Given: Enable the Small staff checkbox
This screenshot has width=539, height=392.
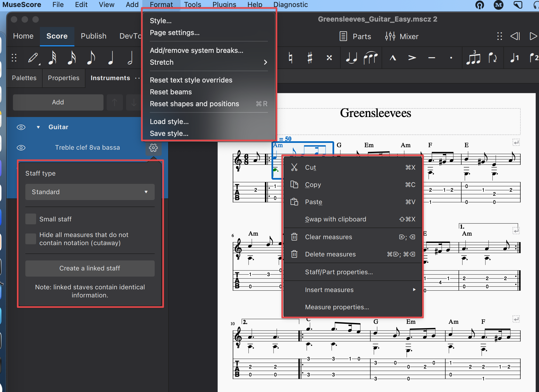Looking at the screenshot, I should coord(31,219).
